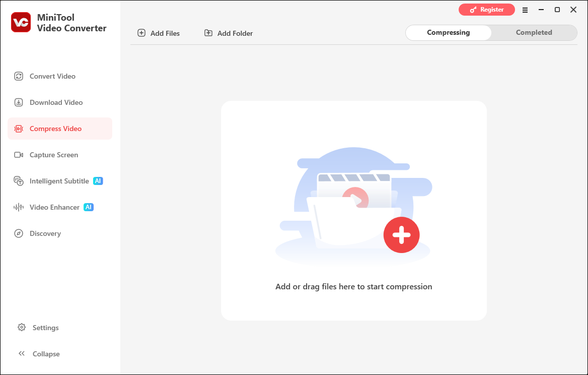Click the Convert Video sidebar icon
This screenshot has height=375, width=588.
point(18,76)
